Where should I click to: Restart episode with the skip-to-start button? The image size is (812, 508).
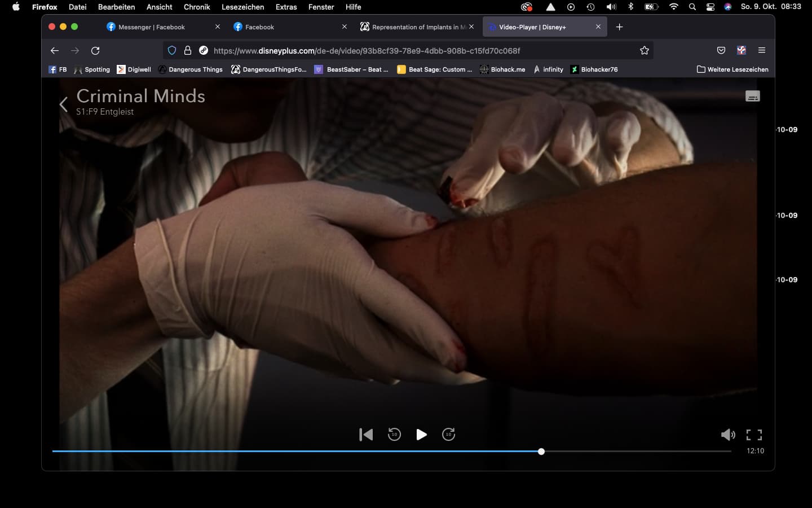366,435
